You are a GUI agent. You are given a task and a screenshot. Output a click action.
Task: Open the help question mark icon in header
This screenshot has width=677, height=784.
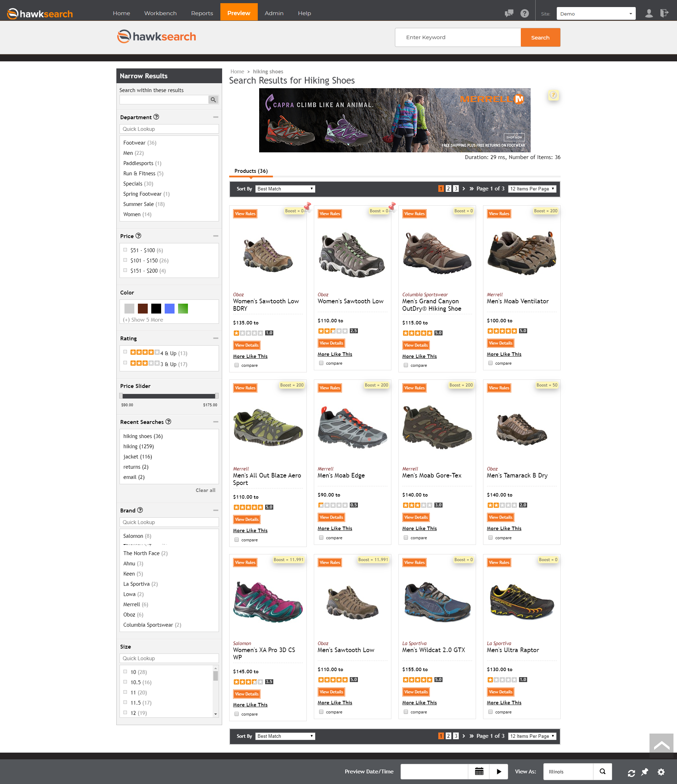(x=524, y=13)
